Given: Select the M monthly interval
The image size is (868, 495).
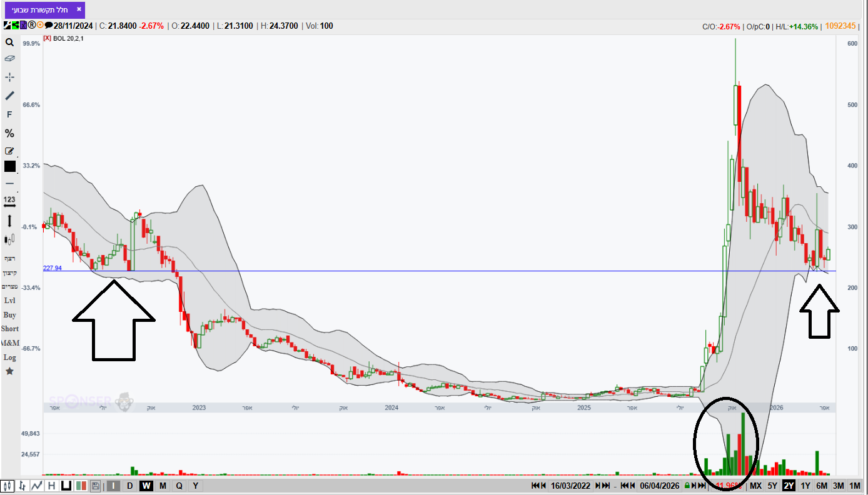Looking at the screenshot, I should pyautogui.click(x=163, y=486).
